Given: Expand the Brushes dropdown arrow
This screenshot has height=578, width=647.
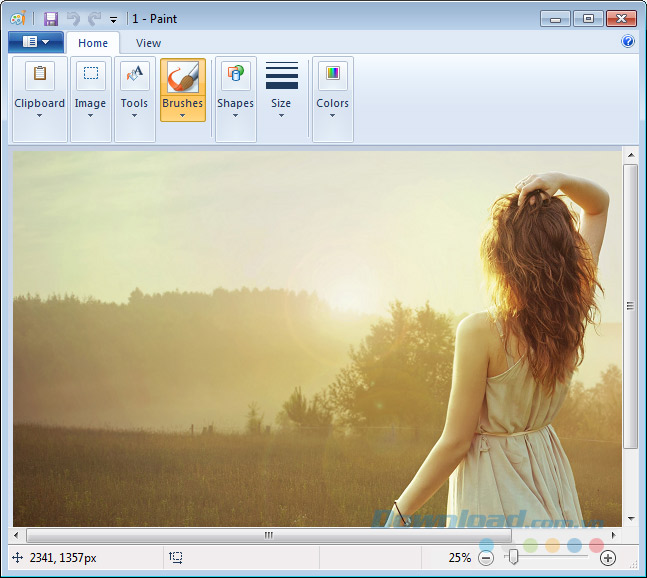Looking at the screenshot, I should click(182, 115).
